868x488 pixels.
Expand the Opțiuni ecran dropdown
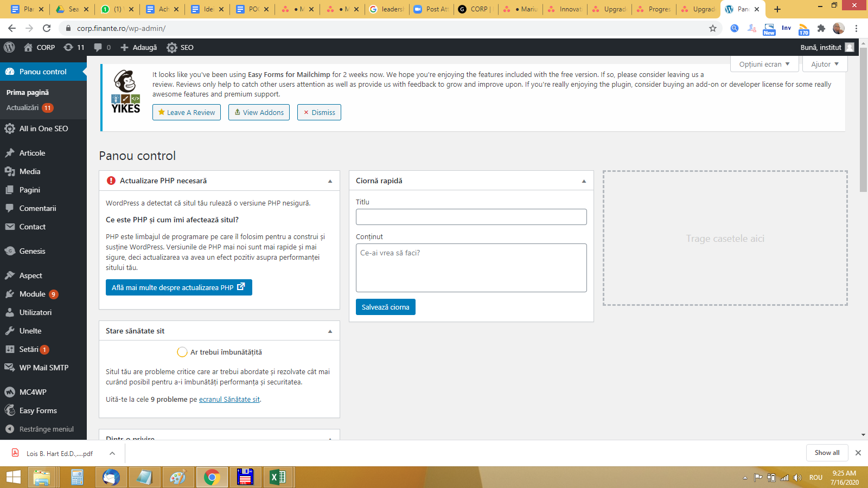(x=764, y=64)
